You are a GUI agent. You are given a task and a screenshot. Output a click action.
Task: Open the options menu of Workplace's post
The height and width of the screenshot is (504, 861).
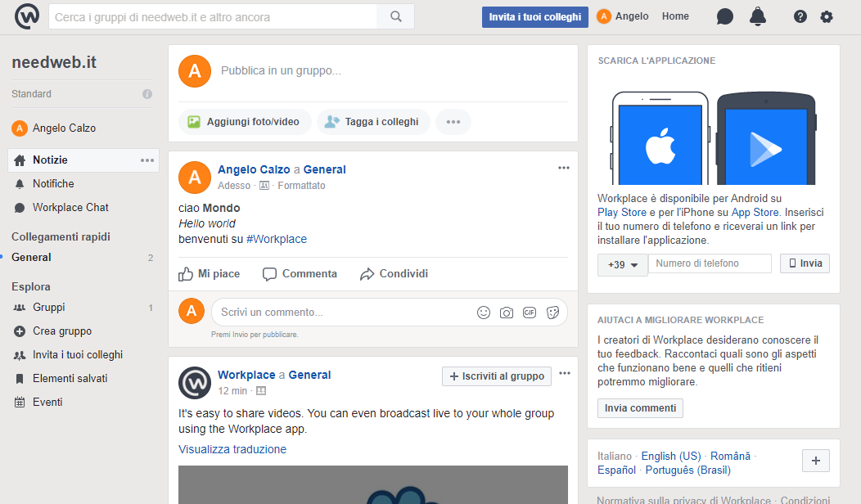click(x=565, y=373)
